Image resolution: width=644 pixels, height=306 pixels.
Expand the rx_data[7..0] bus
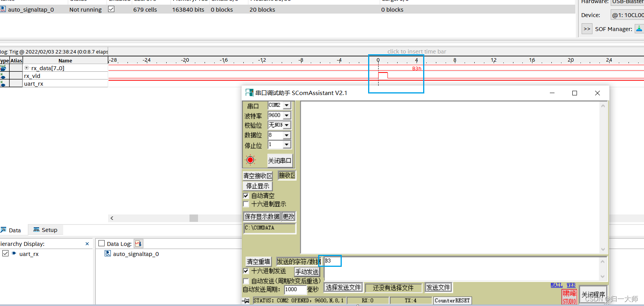tap(27, 68)
